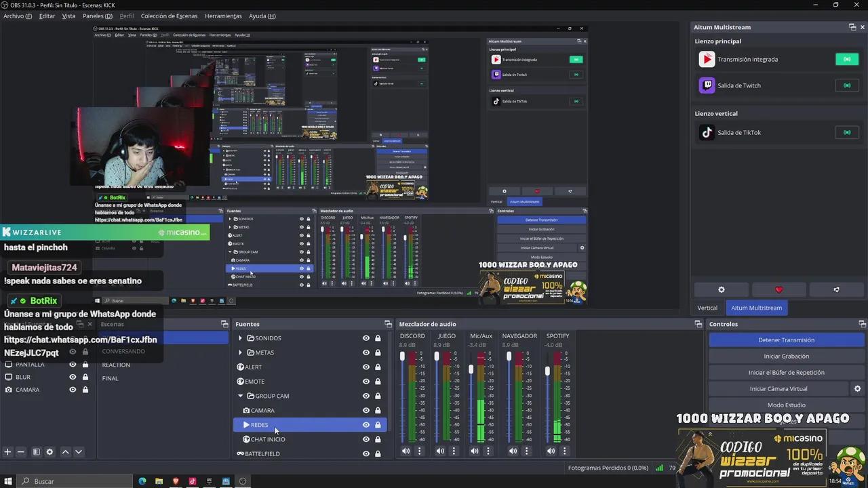
Task: Click lock icon on ALERT source
Action: [378, 367]
